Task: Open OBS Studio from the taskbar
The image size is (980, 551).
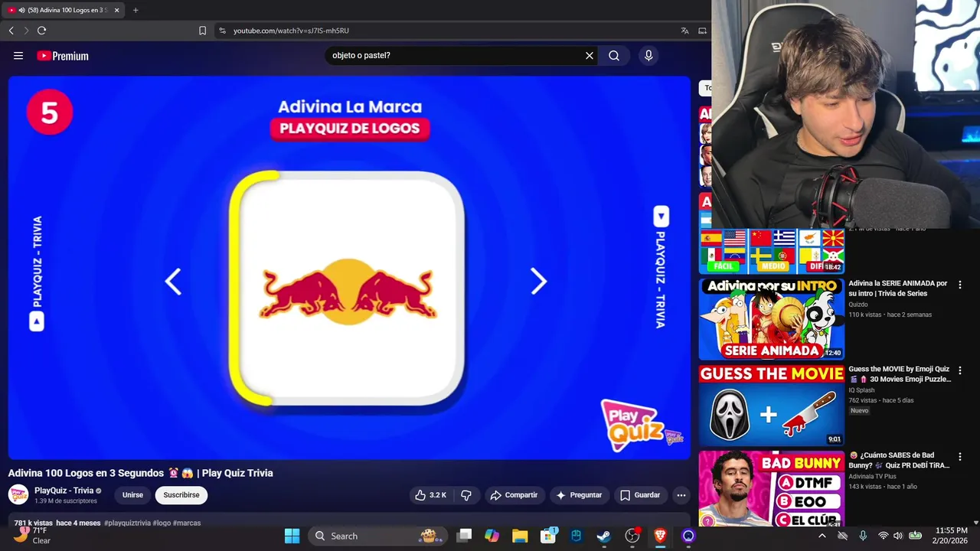Action: [632, 536]
